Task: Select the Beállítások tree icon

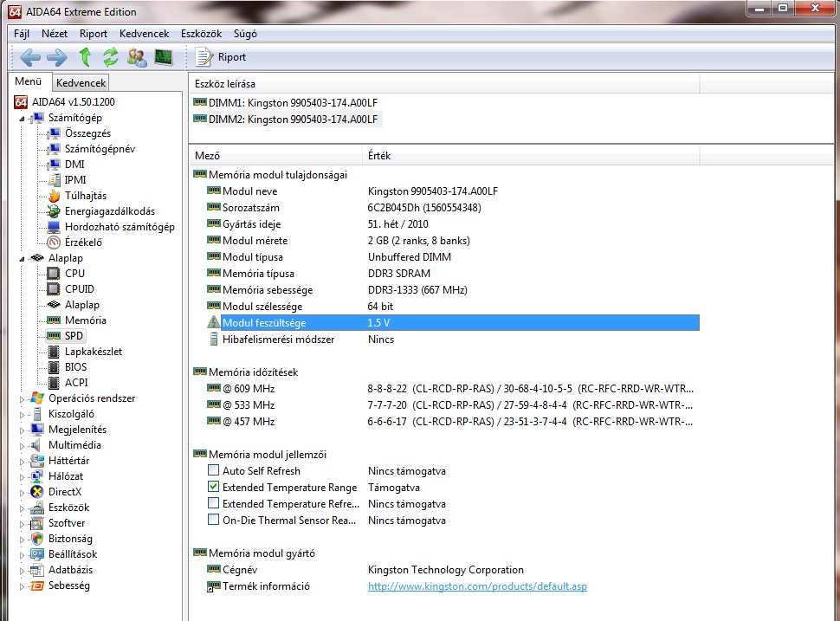Action: pyautogui.click(x=37, y=554)
